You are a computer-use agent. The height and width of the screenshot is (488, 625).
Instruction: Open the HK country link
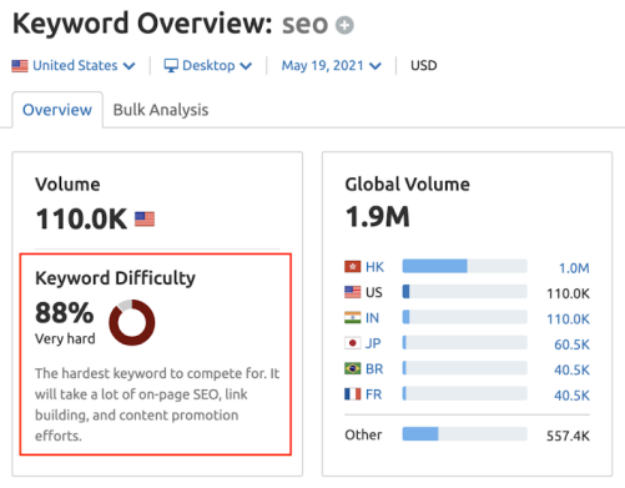pyautogui.click(x=375, y=267)
